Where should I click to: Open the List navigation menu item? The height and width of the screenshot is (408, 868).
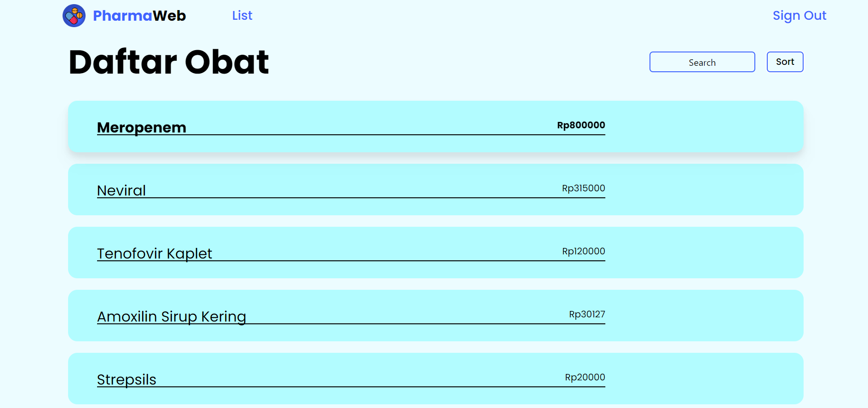[x=242, y=16]
